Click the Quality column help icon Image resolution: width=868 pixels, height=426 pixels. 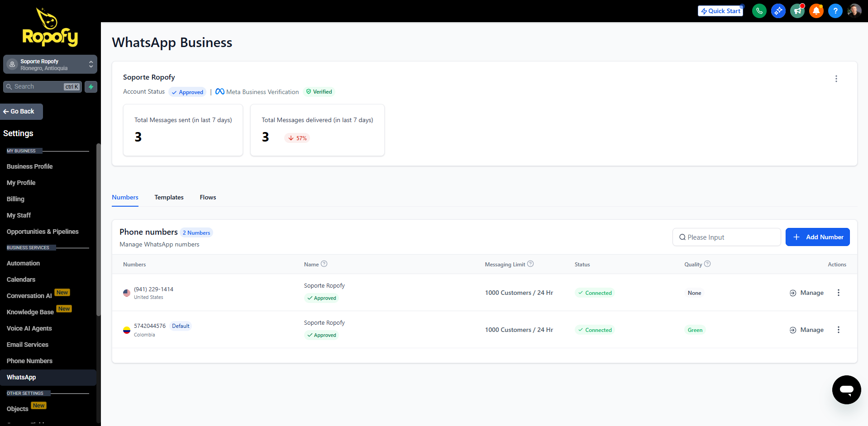[x=707, y=264]
